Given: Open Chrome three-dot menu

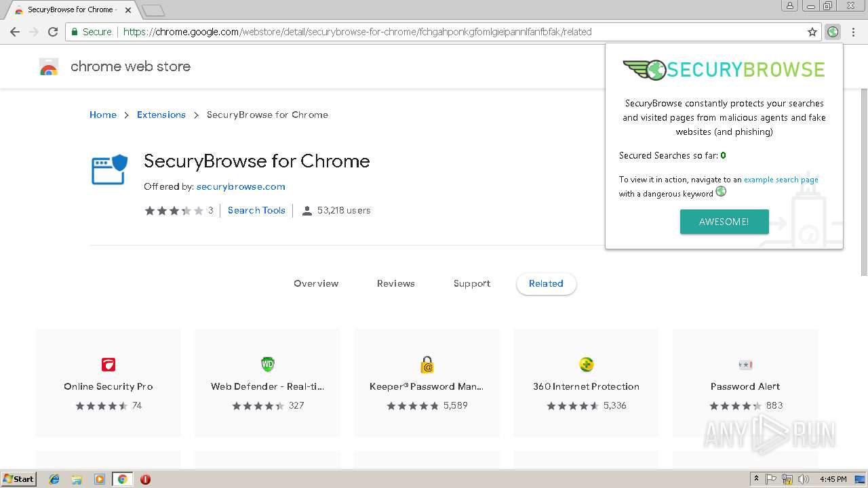Looking at the screenshot, I should pos(854,32).
